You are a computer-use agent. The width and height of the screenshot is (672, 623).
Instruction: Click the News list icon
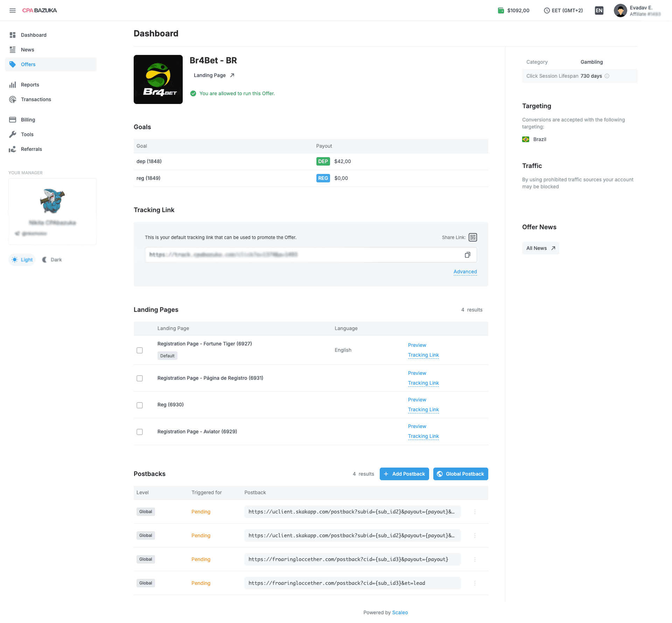pyautogui.click(x=13, y=50)
